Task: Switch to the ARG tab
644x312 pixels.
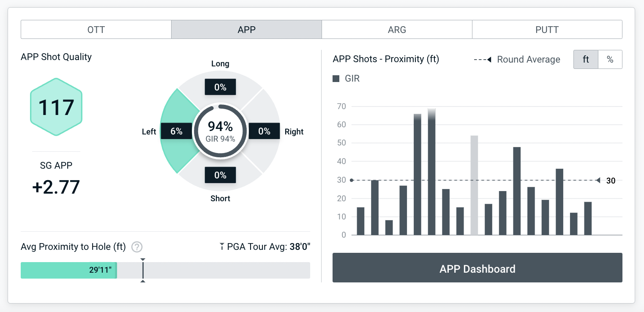Action: tap(397, 30)
